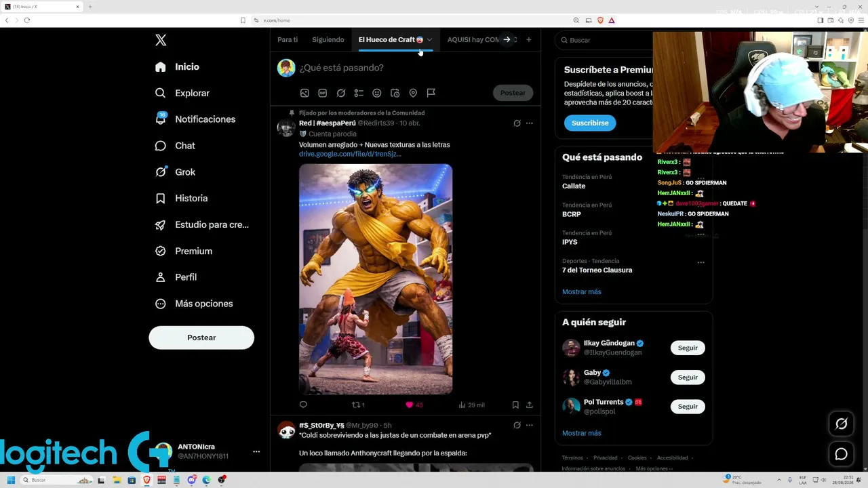Go to Inicio in the sidebar
The width and height of the screenshot is (868, 488).
click(177, 67)
